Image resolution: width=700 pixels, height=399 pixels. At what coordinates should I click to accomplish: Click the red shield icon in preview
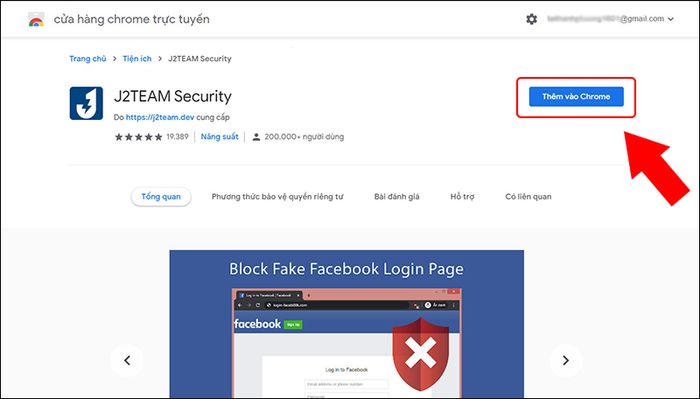[420, 354]
